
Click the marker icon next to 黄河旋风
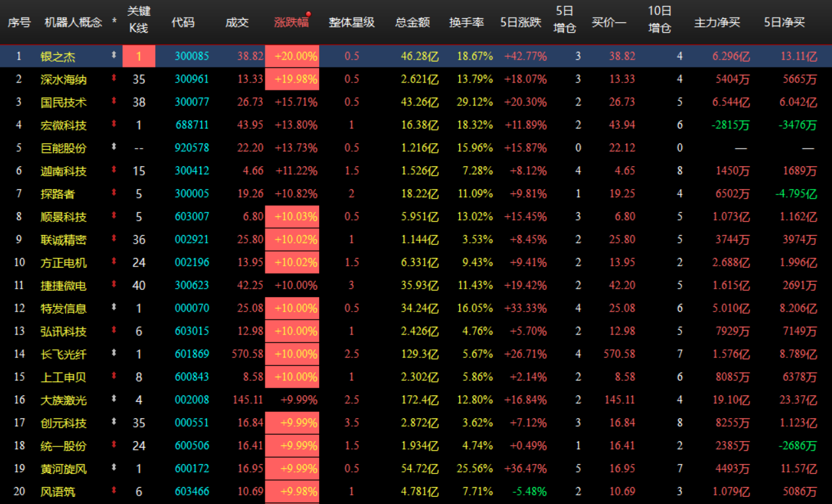(114, 468)
